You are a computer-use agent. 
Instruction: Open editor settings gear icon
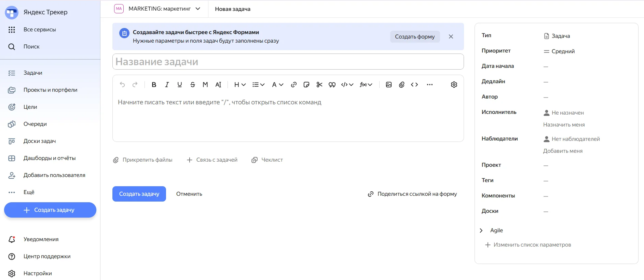[454, 85]
